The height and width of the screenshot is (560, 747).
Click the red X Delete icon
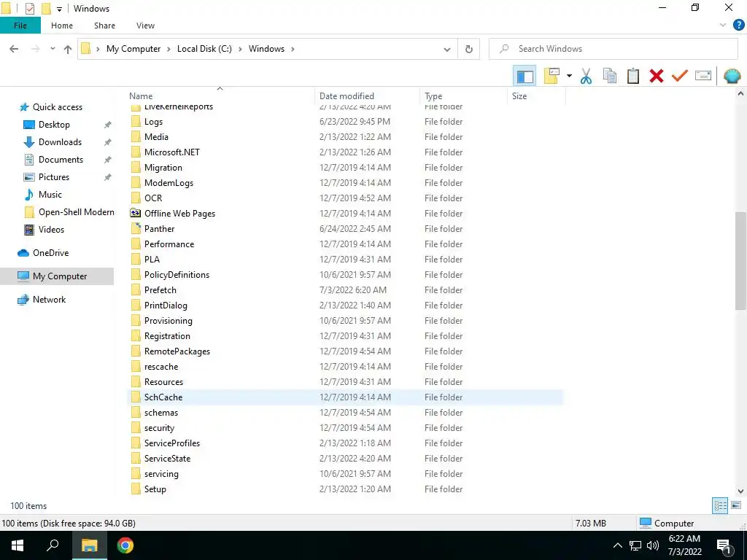point(656,76)
